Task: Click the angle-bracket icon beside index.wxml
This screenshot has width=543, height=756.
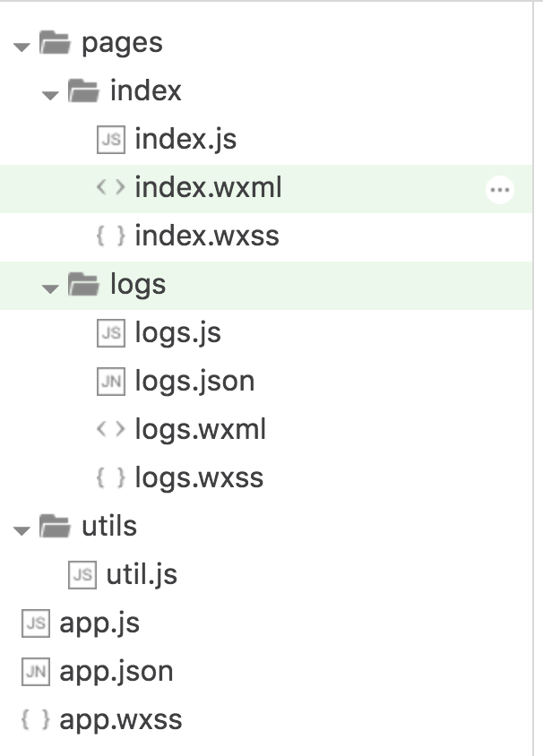Action: (x=110, y=188)
